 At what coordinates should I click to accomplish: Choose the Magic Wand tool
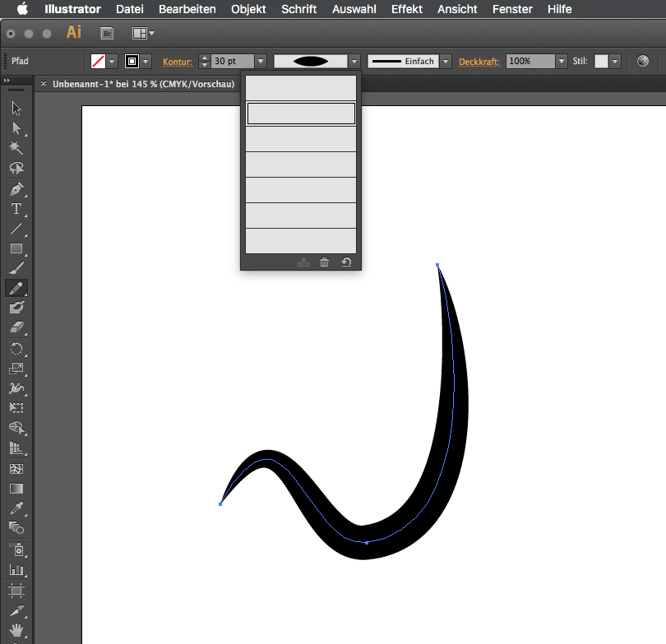point(16,148)
